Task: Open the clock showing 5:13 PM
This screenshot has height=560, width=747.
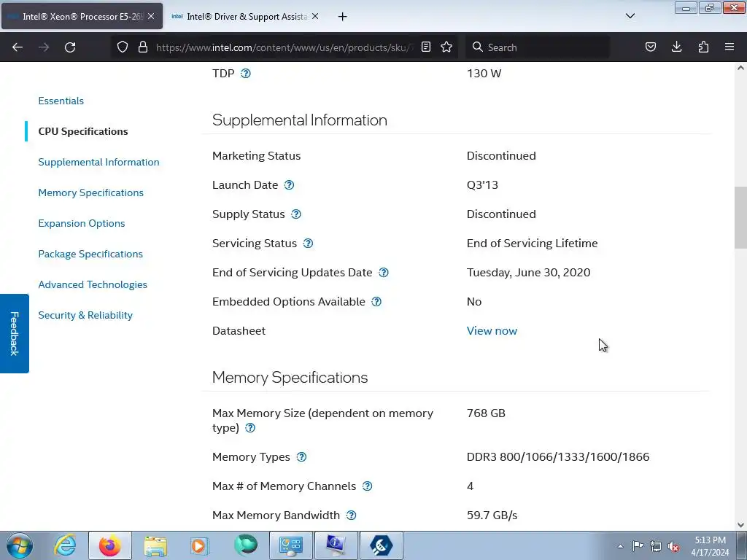Action: click(710, 546)
